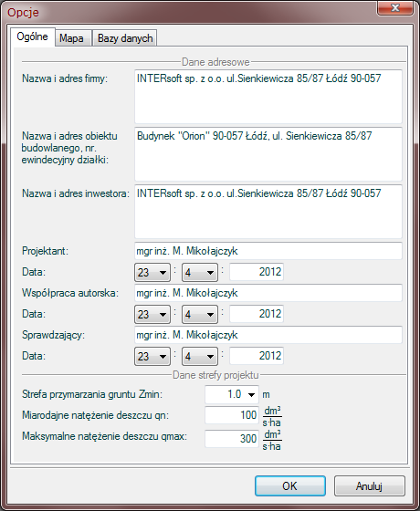This screenshot has width=420, height=511.
Task: Click the Sprawdzający name field
Action: (268, 335)
